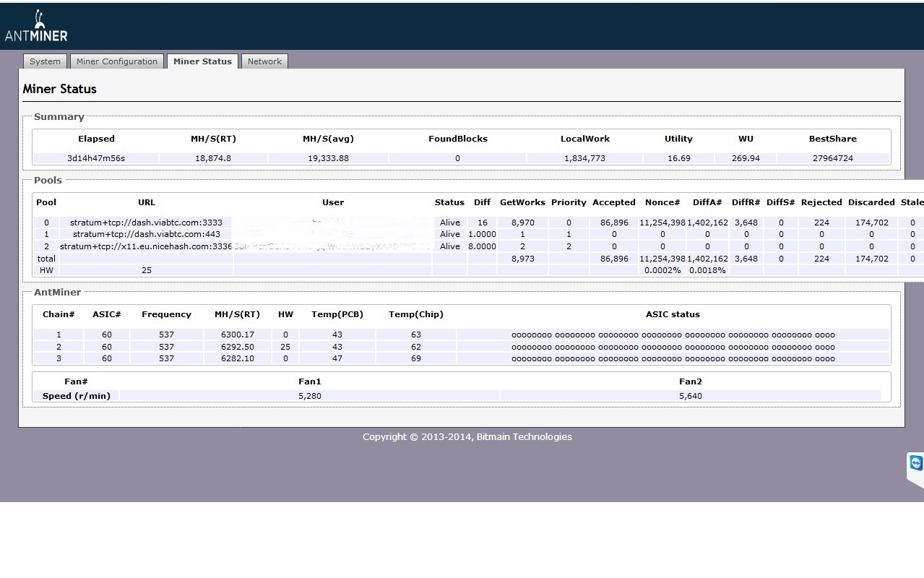Click the Miner Status page heading
This screenshot has height=578, width=924.
pos(60,89)
